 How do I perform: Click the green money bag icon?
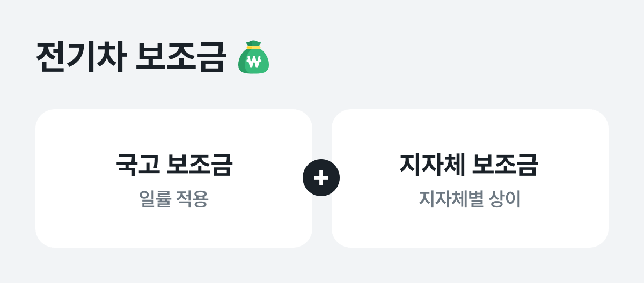point(253,57)
